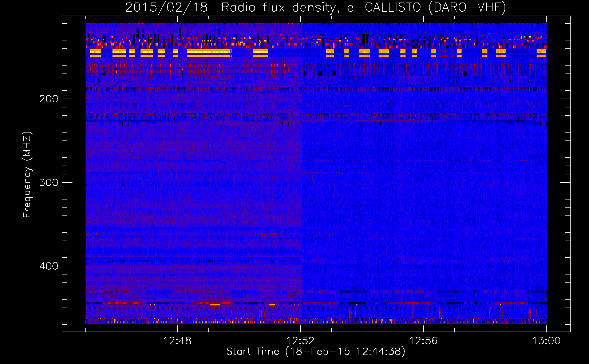Click the 12:48 time tick label
The height and width of the screenshot is (364, 589).
point(177,341)
